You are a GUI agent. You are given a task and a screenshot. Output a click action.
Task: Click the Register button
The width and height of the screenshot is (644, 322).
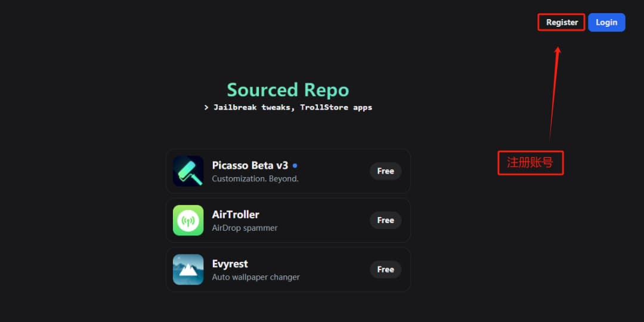pos(562,23)
